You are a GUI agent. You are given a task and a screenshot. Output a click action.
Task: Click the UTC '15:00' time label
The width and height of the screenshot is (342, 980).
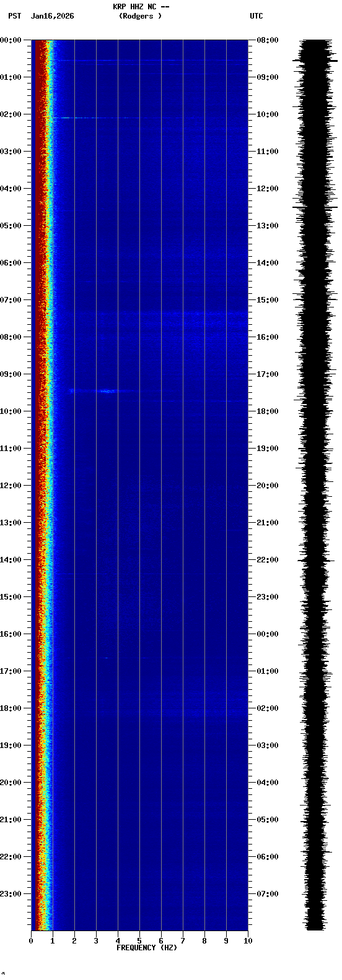click(x=268, y=300)
